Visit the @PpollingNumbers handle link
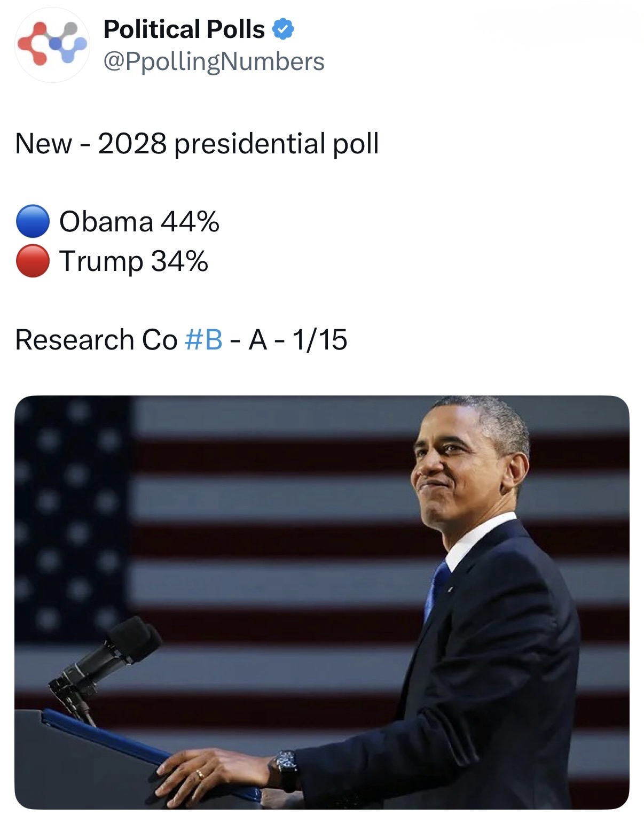The width and height of the screenshot is (644, 831). (x=214, y=61)
